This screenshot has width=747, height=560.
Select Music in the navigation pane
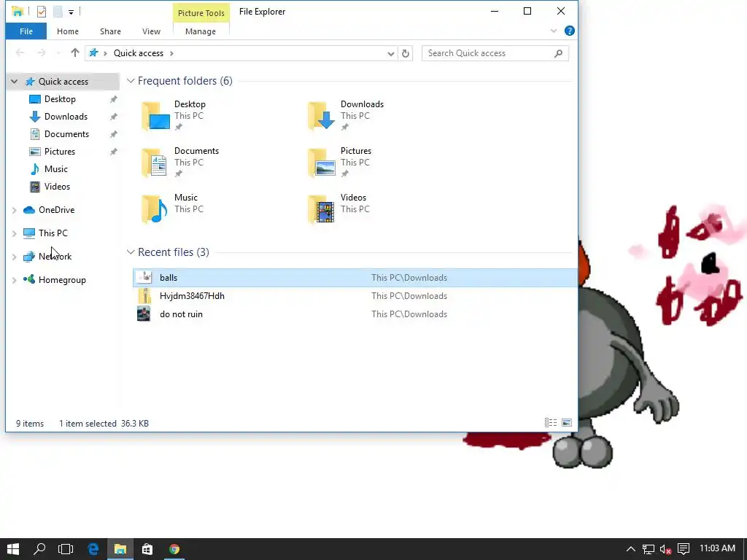[x=55, y=169]
